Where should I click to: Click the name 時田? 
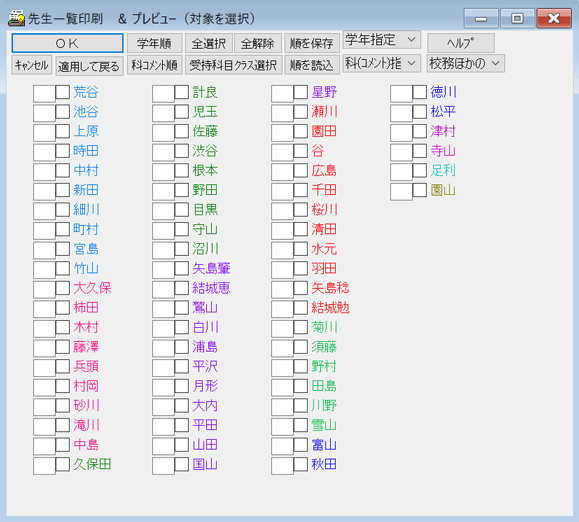[x=86, y=151]
